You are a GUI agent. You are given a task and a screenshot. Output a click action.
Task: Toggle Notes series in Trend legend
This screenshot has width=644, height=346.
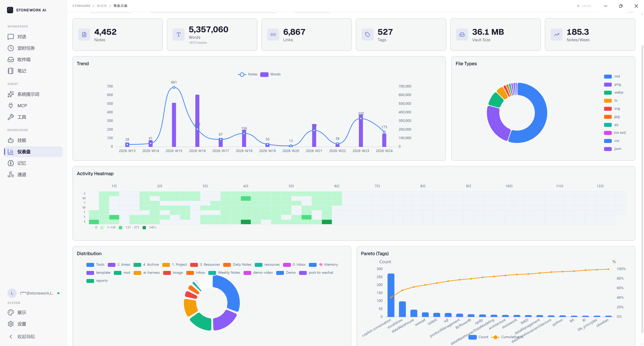click(x=248, y=74)
